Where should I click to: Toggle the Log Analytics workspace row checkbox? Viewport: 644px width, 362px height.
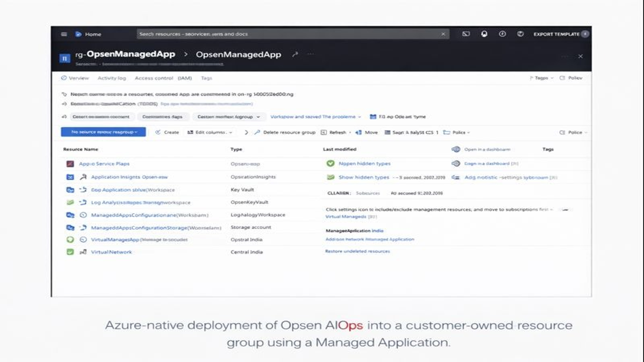click(x=70, y=202)
